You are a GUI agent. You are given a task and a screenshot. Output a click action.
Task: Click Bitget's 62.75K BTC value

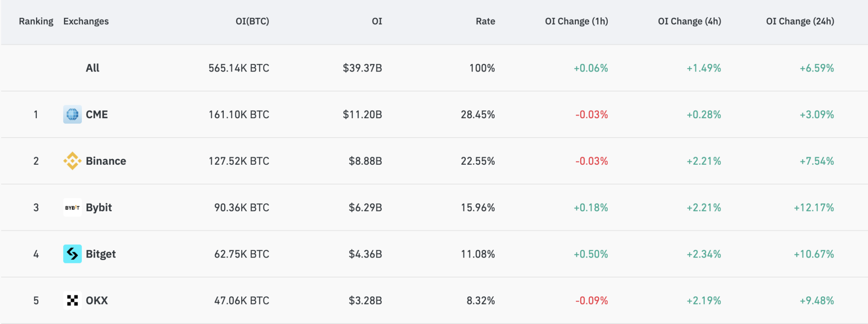242,254
